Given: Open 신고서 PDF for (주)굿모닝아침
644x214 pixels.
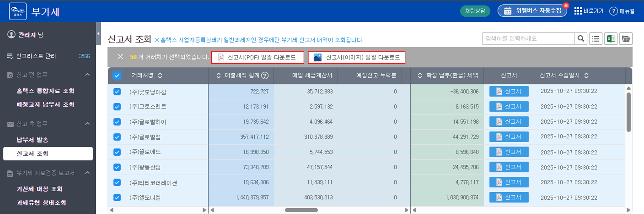Looking at the screenshot, I should coord(509,91).
